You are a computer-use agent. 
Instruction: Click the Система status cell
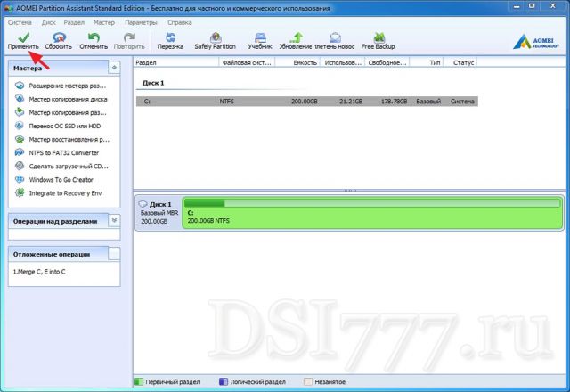[462, 102]
